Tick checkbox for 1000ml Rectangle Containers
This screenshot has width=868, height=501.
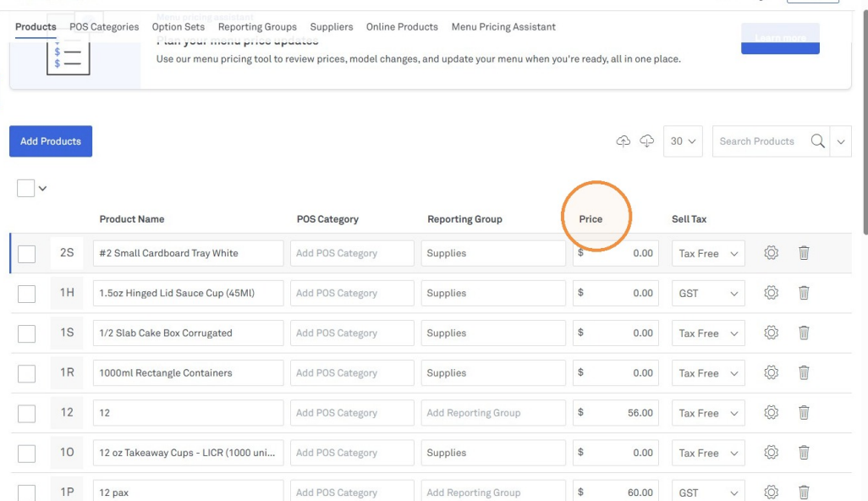pyautogui.click(x=26, y=374)
